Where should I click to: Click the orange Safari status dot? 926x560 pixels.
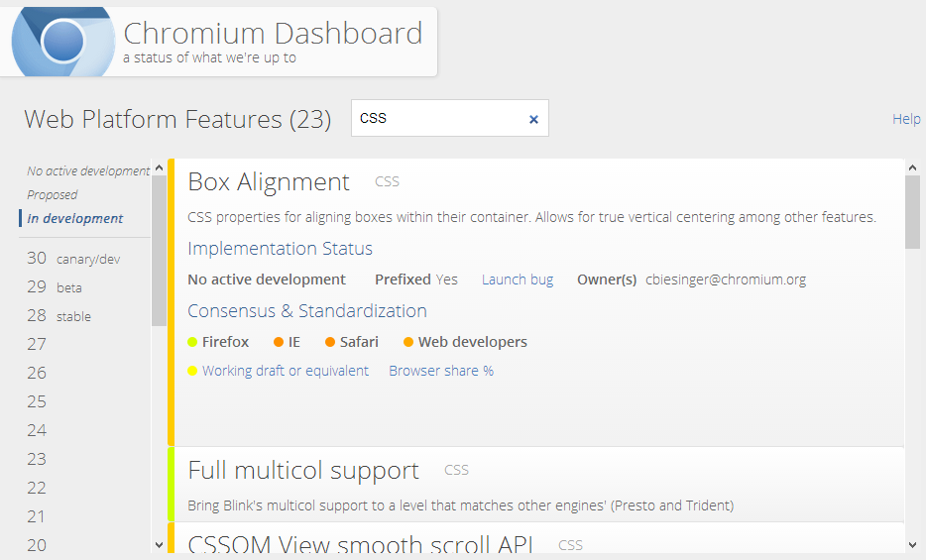click(x=330, y=342)
